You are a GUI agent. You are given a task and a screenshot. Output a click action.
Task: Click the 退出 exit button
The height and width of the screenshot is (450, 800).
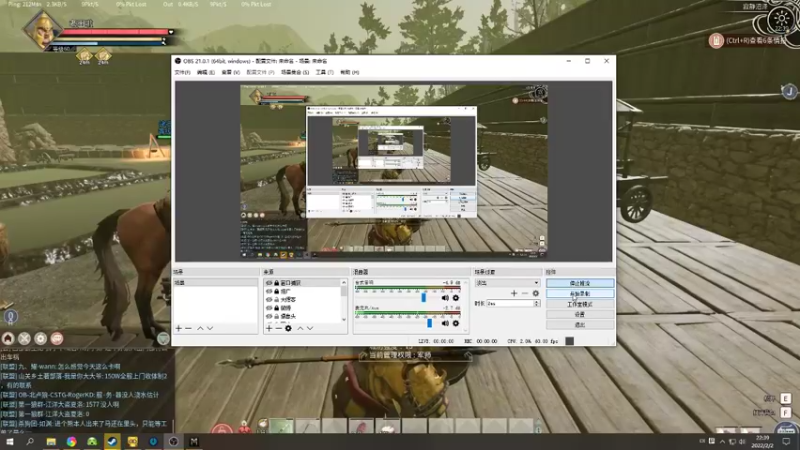[580, 324]
